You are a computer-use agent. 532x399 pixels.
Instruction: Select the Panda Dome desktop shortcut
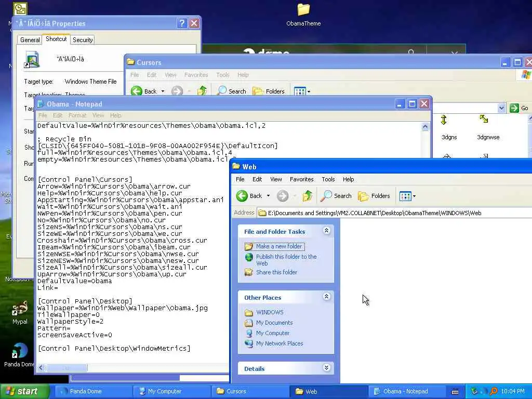pyautogui.click(x=19, y=355)
